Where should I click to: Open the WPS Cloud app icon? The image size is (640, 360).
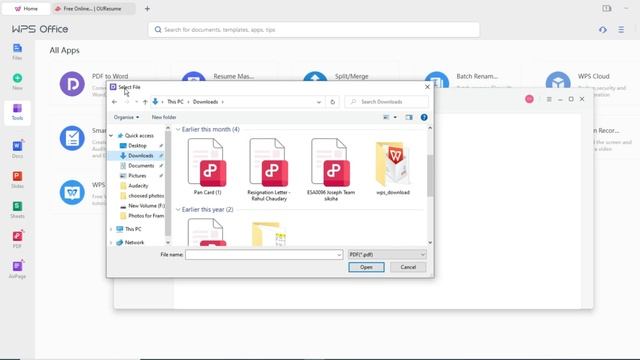point(558,81)
